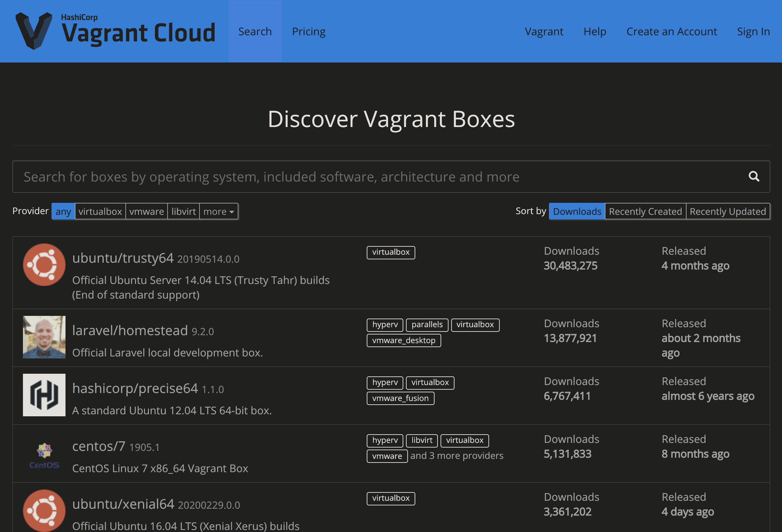The image size is (782, 532).
Task: Select the 'any' provider filter
Action: (63, 211)
